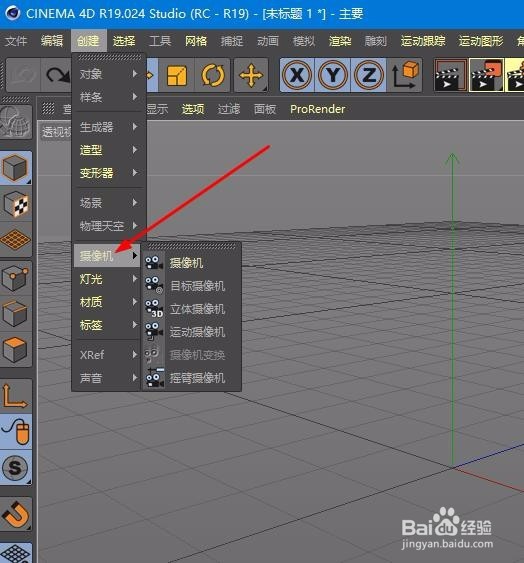The height and width of the screenshot is (563, 524).
Task: Open the 模拟 menu
Action: point(304,41)
